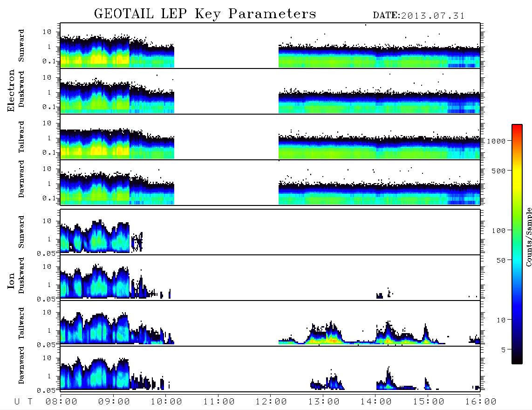Click the Electron Duskward spectrogram panel
This screenshot has height=410, width=532.
(270, 91)
